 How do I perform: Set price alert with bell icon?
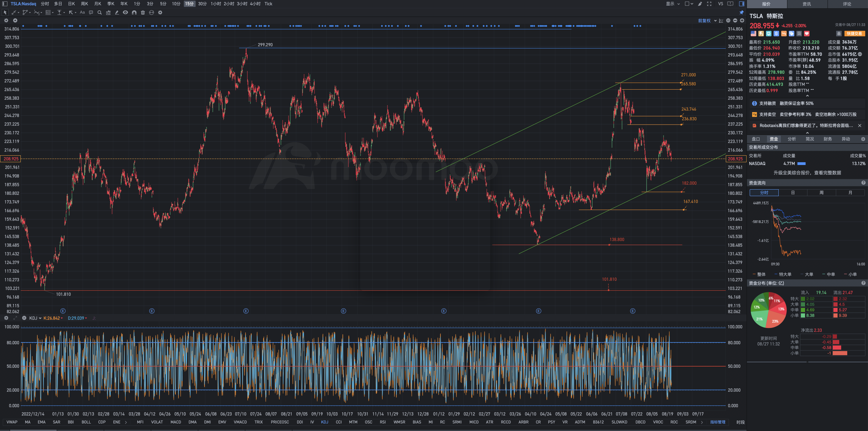click(839, 34)
